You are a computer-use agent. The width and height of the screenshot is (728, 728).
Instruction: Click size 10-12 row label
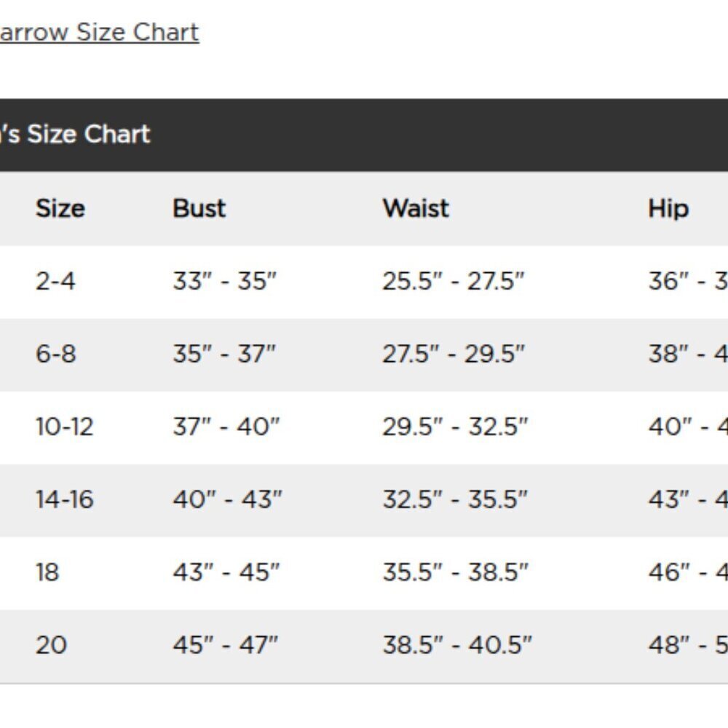click(x=65, y=427)
